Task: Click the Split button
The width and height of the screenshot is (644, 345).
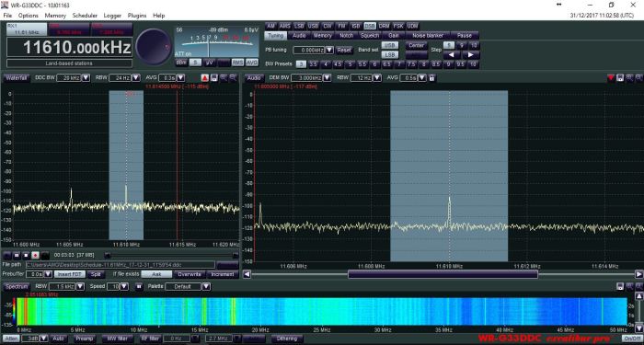Action: 96,274
